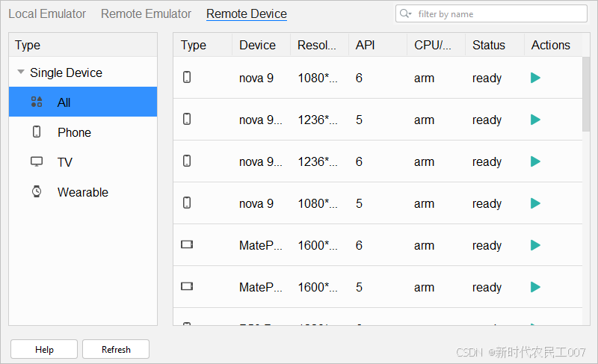Switch to the Local Emulator tab
Image resolution: width=598 pixels, height=364 pixels.
pos(47,13)
